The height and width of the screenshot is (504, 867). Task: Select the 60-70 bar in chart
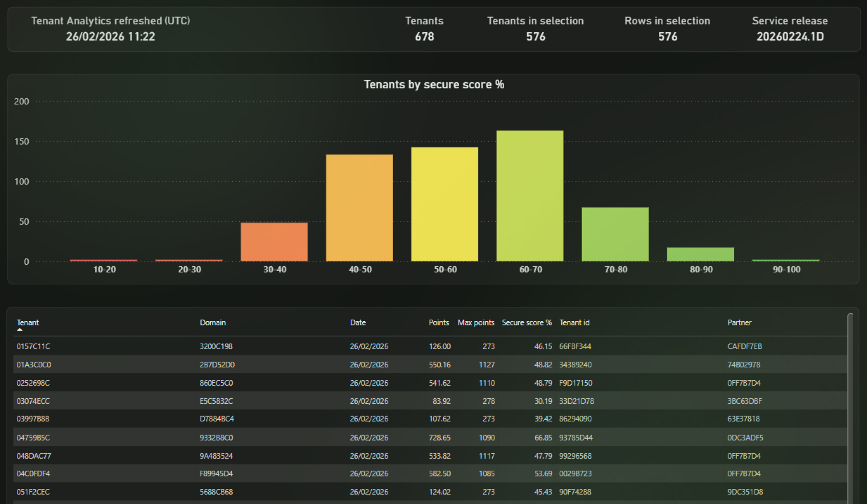coord(530,196)
